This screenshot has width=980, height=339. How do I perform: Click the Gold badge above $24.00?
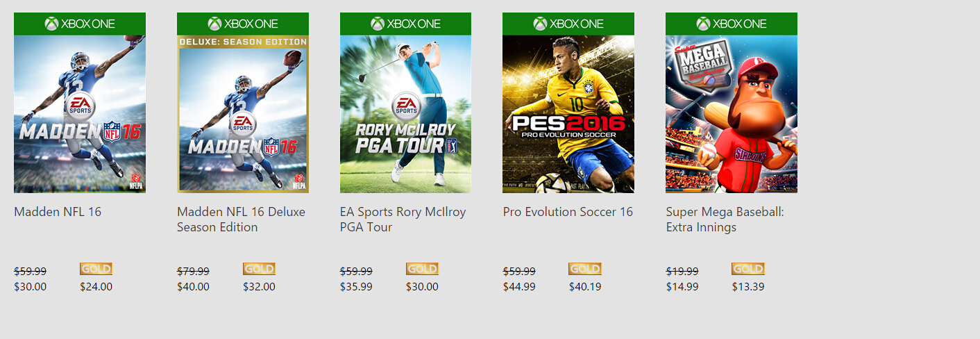pos(96,269)
